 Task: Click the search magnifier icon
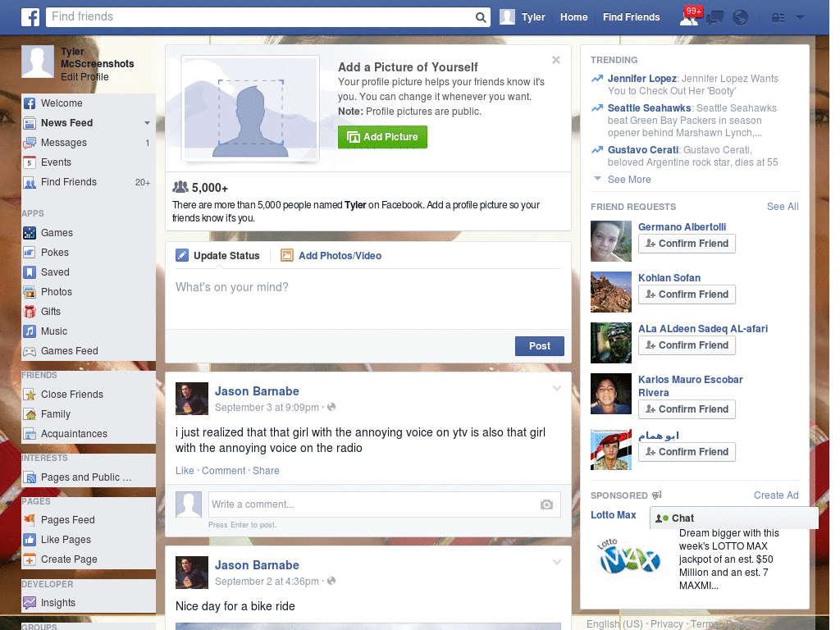click(x=481, y=17)
